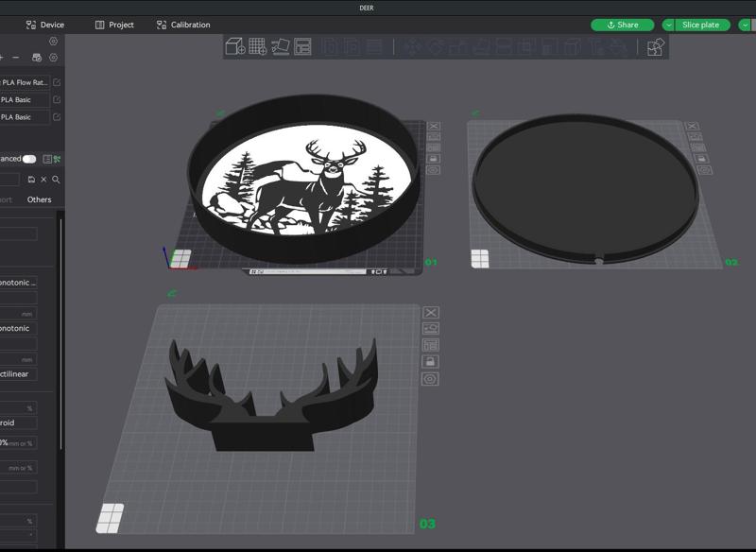Image resolution: width=756 pixels, height=552 pixels.
Task: Click the arrange icon beside plate 03
Action: (431, 345)
